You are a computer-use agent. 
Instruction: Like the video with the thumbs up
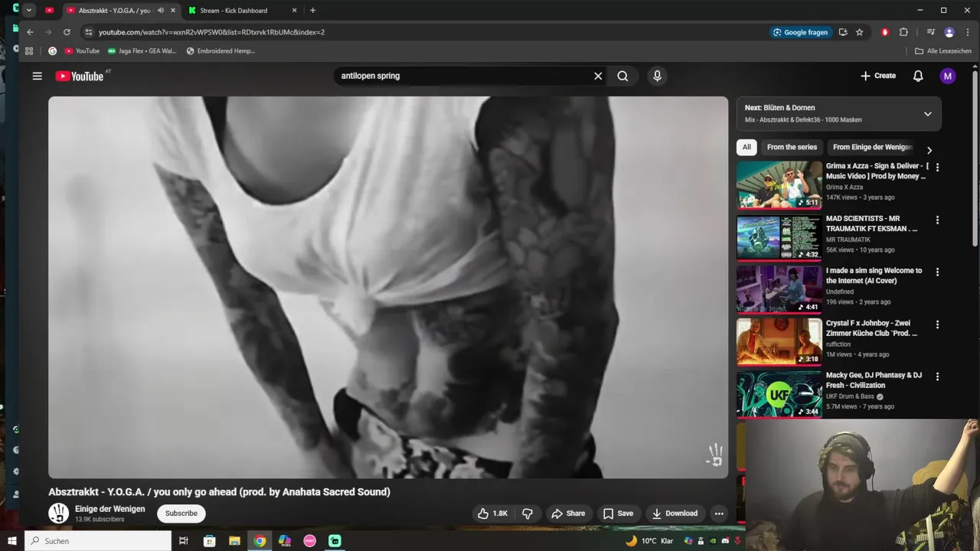coord(492,514)
